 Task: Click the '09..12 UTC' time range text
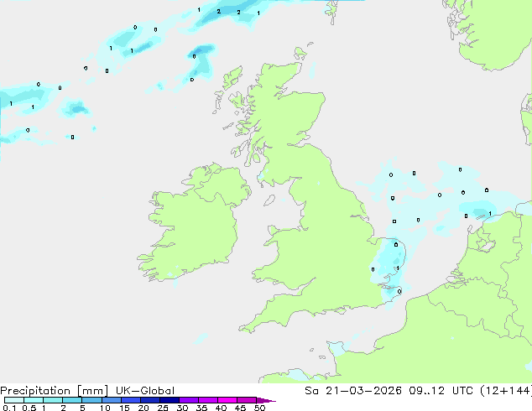coord(441,391)
